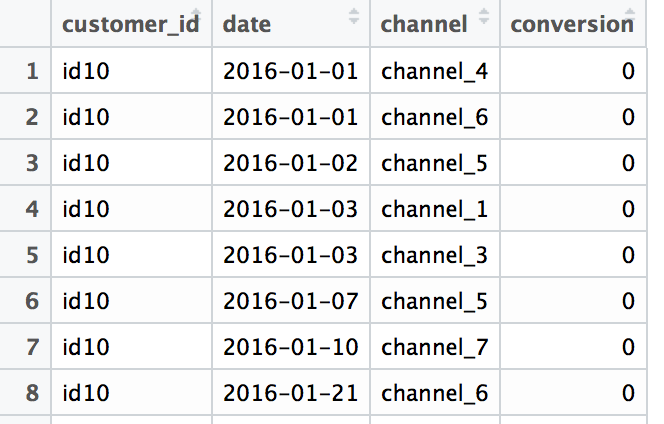Click the channel_3 cell
Screen dimensions: 664x424
tap(434, 255)
